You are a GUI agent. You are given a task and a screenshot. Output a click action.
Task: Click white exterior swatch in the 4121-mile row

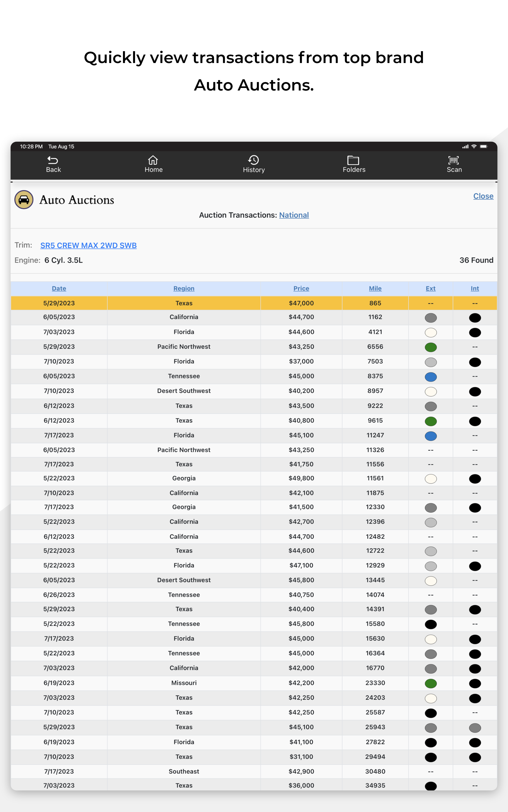[431, 332]
